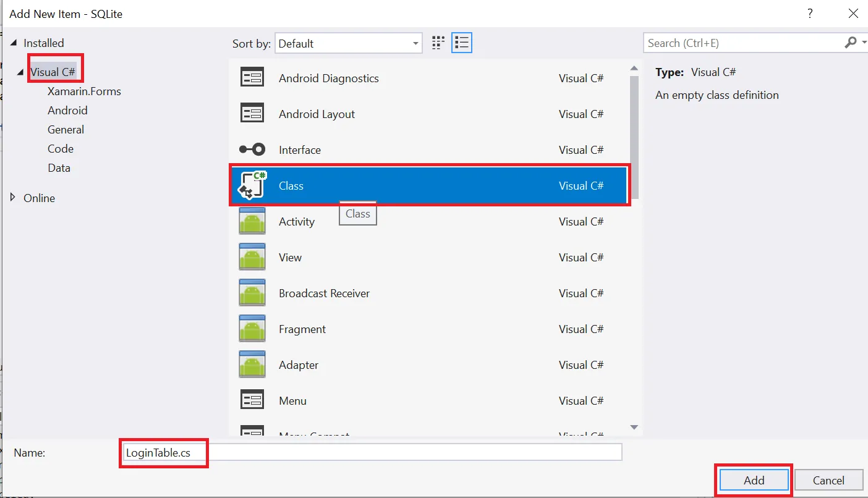The width and height of the screenshot is (868, 498).
Task: Expand the Online tree node
Action: click(14, 198)
